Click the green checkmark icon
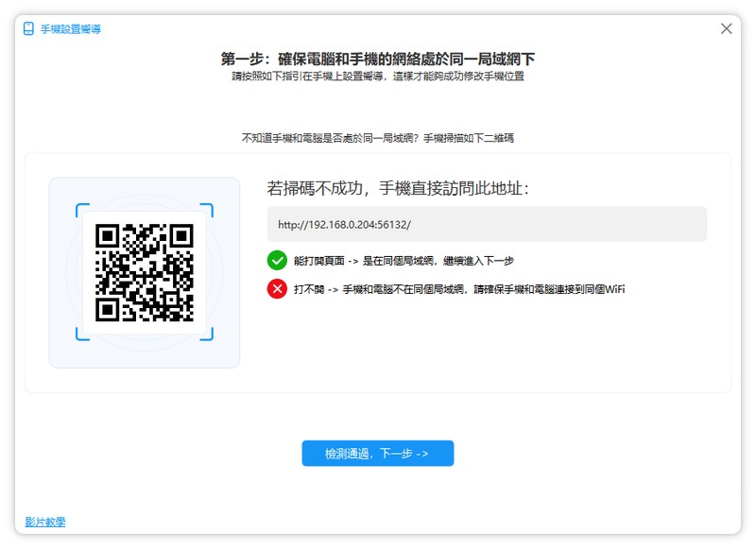This screenshot has width=756, height=549. pyautogui.click(x=277, y=261)
